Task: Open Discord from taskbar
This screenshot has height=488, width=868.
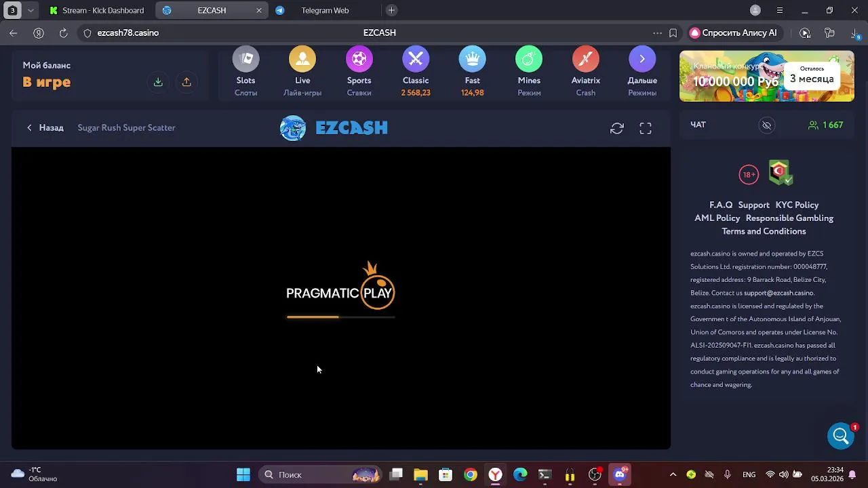Action: pyautogui.click(x=620, y=474)
